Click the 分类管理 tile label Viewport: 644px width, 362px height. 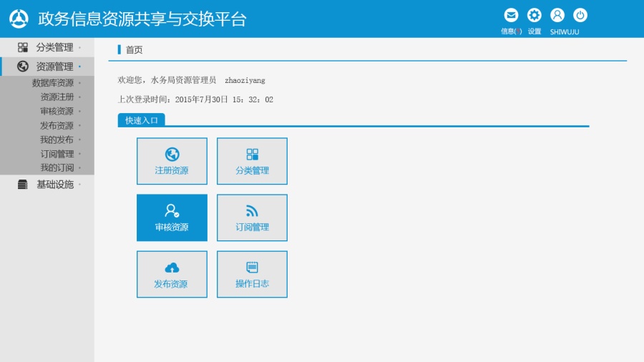click(x=252, y=170)
